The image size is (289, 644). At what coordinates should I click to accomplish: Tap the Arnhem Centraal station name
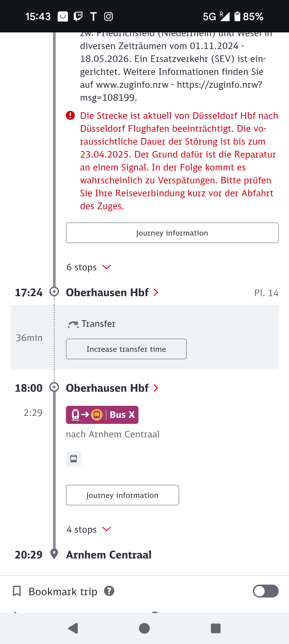coord(109,555)
